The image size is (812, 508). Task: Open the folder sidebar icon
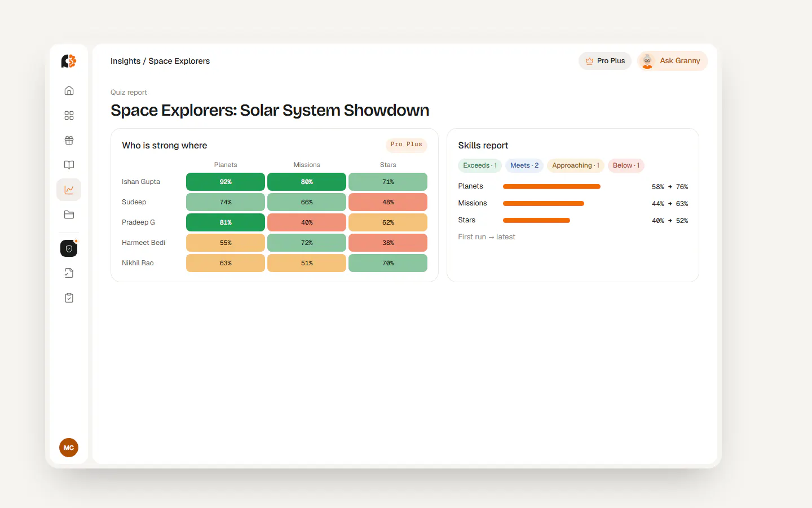[69, 214]
